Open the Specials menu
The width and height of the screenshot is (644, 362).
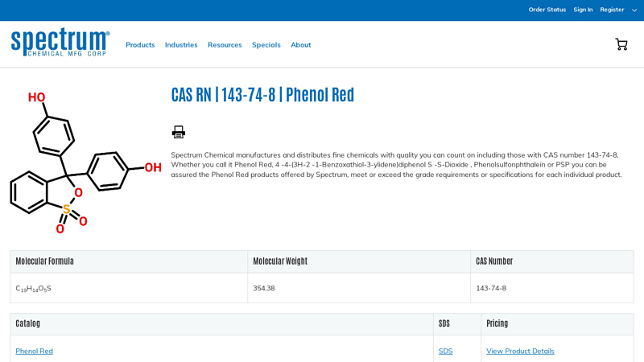tap(266, 45)
